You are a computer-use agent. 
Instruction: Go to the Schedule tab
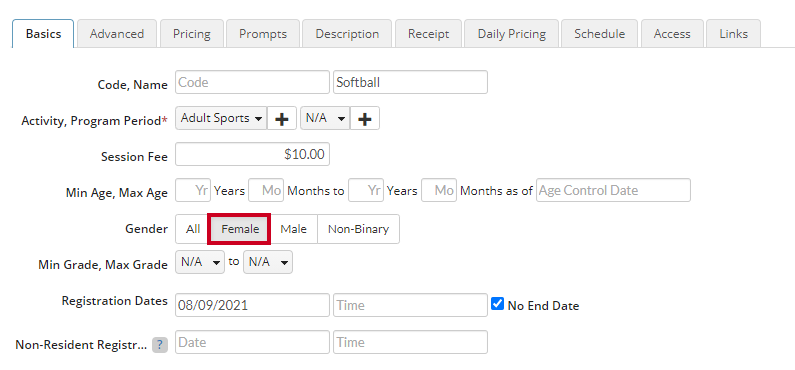click(599, 34)
